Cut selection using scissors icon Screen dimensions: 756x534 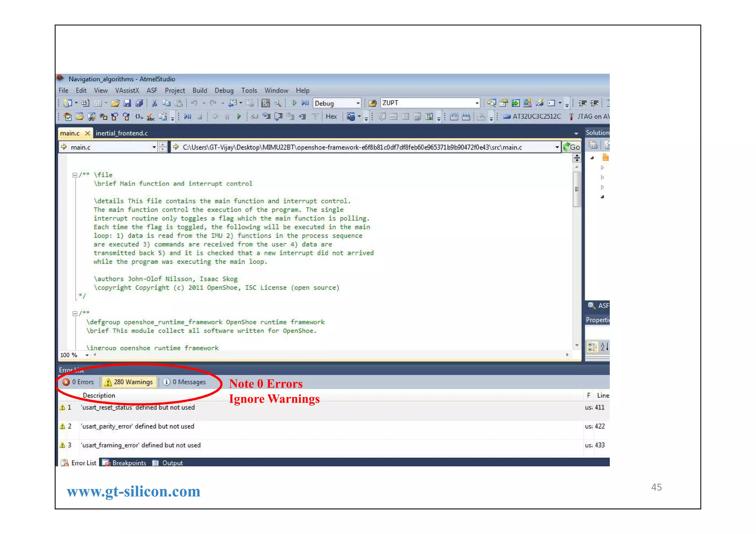(155, 103)
